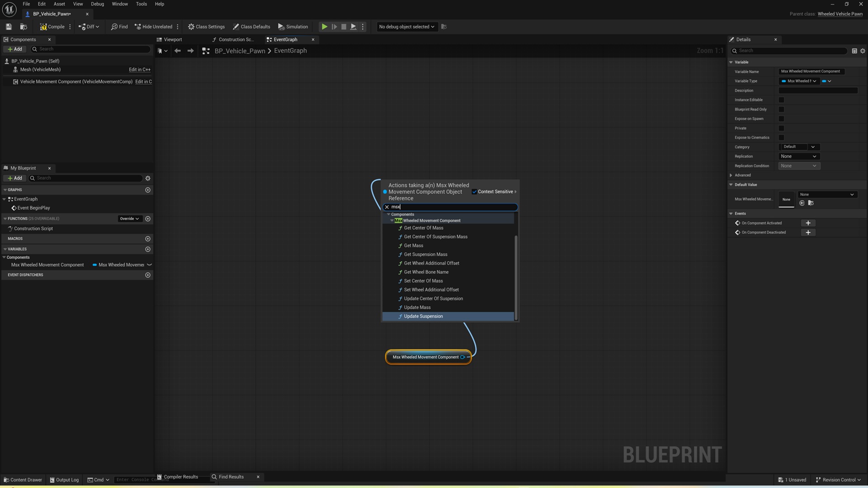Click the frame skip playback button
This screenshot has height=488, width=868.
pos(334,27)
